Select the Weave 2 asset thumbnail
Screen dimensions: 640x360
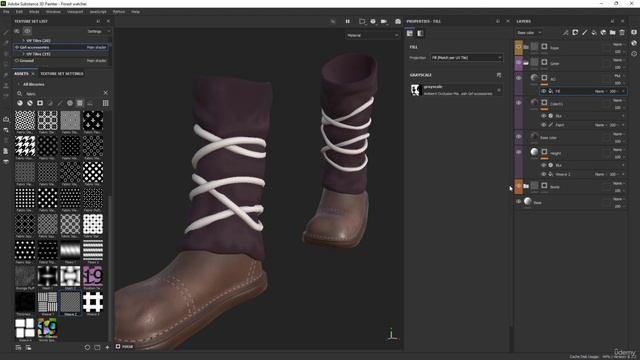point(70,302)
